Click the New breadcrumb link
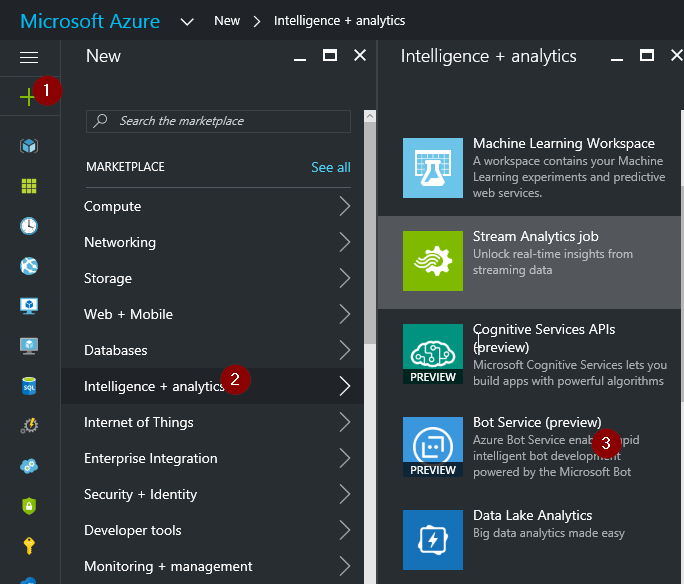 pyautogui.click(x=227, y=21)
